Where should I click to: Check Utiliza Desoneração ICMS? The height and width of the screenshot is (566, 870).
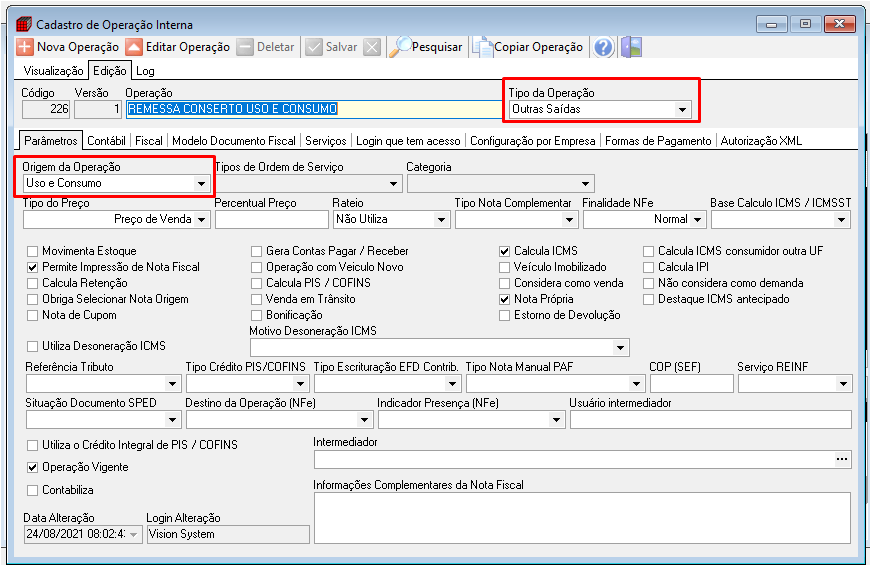point(33,346)
